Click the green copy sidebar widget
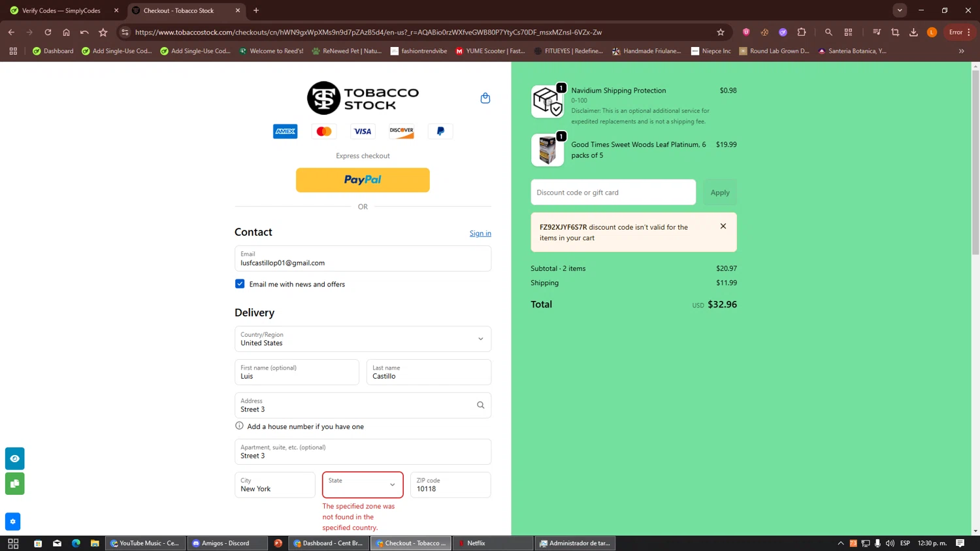Viewport: 980px width, 551px height. tap(14, 484)
